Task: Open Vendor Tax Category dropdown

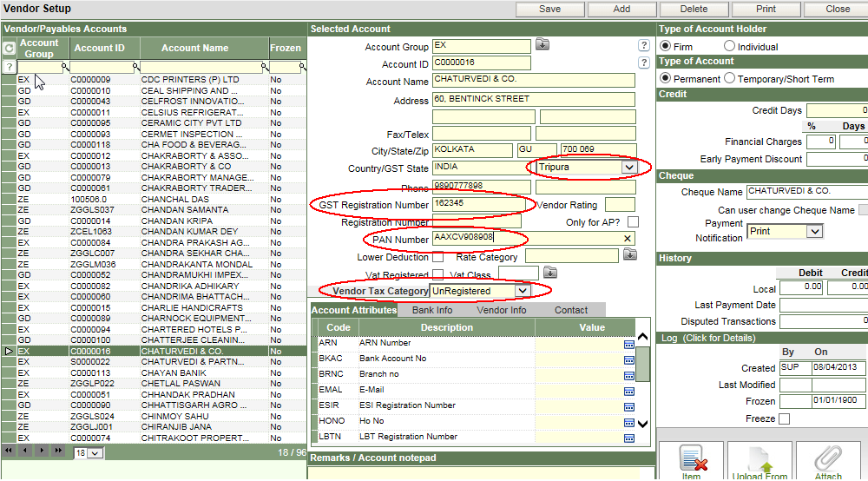Action: (x=522, y=291)
